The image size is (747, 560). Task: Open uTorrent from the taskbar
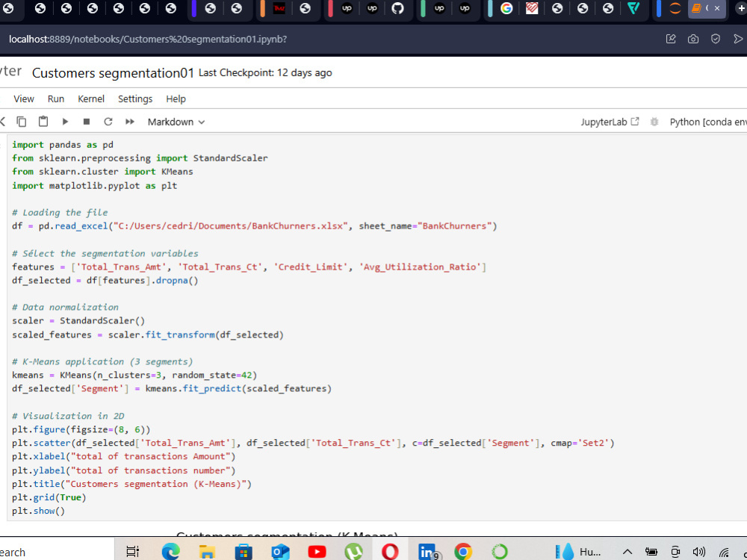(353, 552)
